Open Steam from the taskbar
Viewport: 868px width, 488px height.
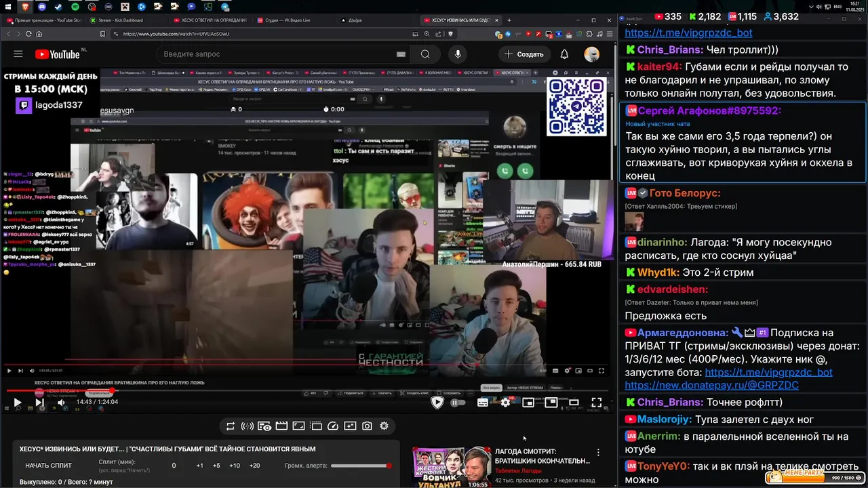coord(58,6)
